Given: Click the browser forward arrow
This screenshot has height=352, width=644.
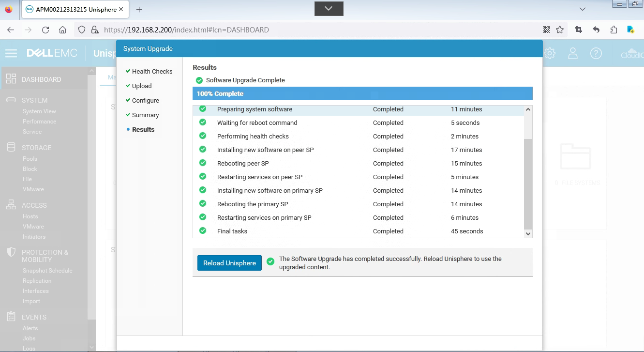Looking at the screenshot, I should 28,30.
